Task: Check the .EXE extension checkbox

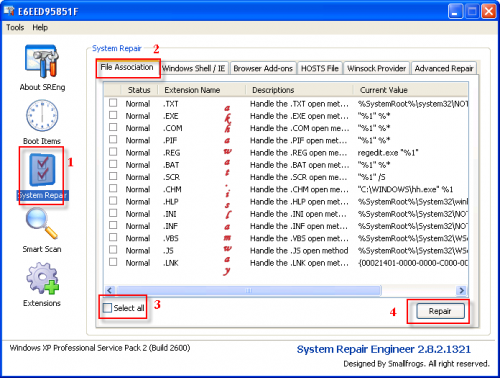Action: (113, 115)
